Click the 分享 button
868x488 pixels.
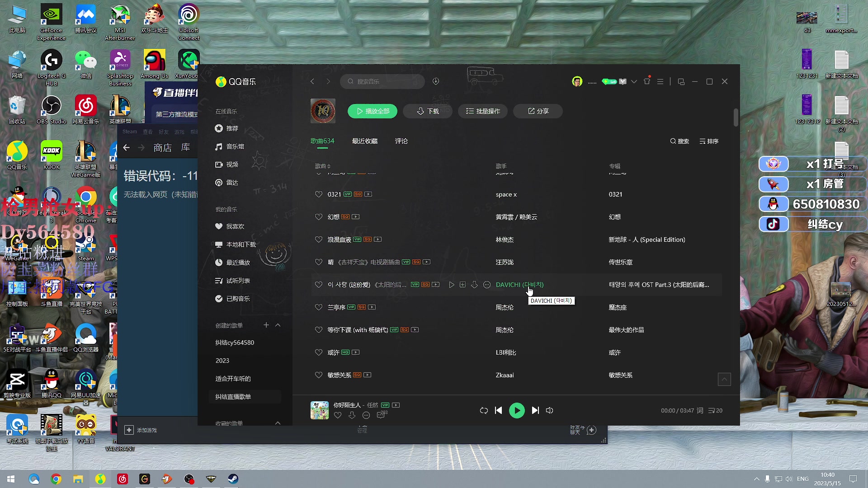[x=538, y=111]
